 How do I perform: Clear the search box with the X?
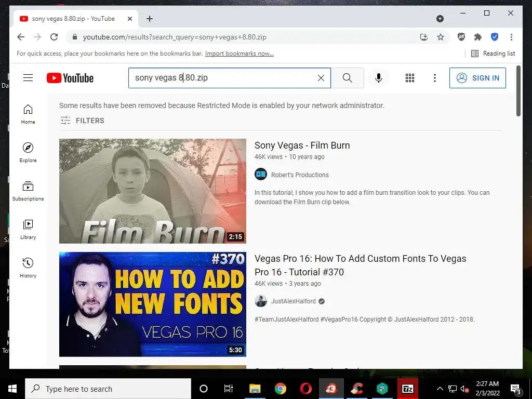pos(321,78)
